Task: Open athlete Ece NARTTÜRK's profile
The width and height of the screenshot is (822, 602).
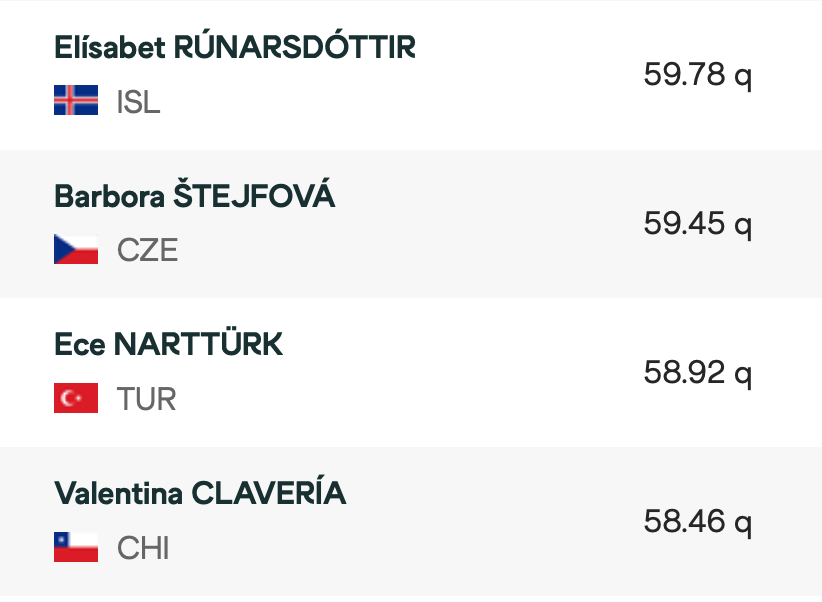Action: coord(168,345)
